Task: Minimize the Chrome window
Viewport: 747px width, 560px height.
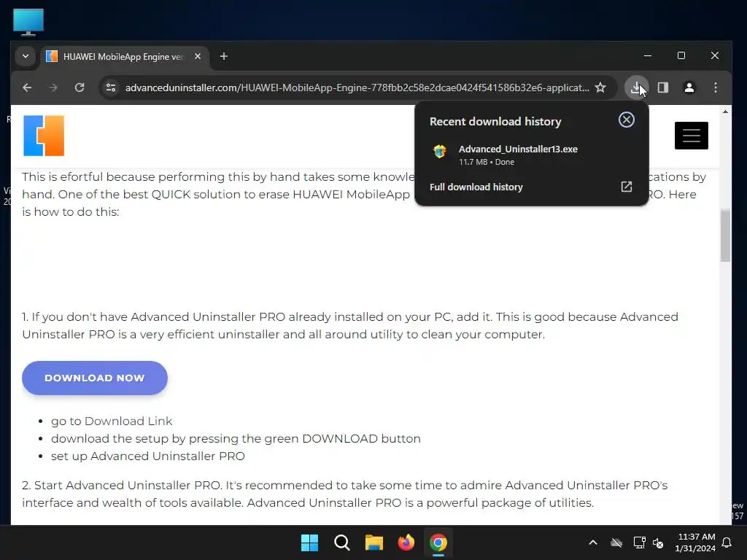Action: 648,55
